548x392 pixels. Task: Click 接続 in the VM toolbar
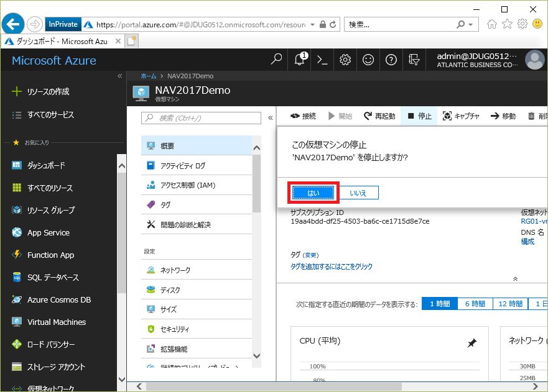tap(303, 116)
